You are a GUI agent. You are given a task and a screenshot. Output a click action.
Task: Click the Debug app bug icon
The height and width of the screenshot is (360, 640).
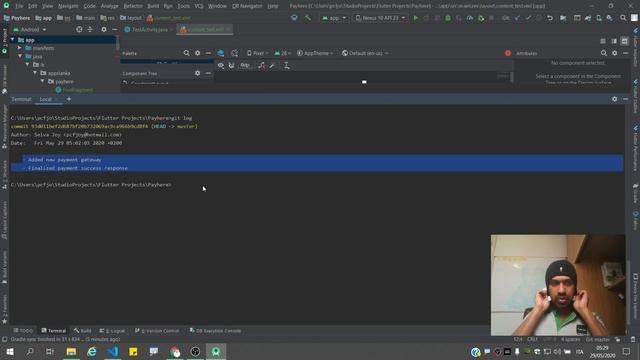click(x=448, y=18)
